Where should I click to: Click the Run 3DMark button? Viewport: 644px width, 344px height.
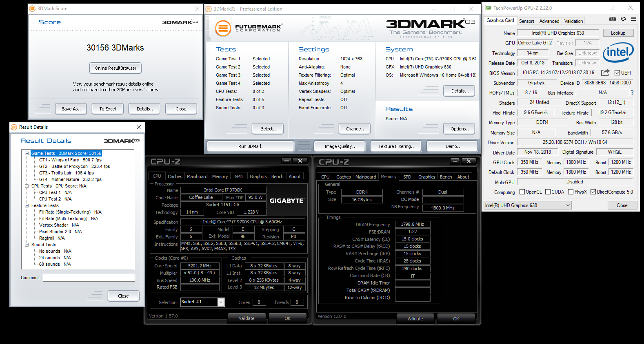coord(250,146)
